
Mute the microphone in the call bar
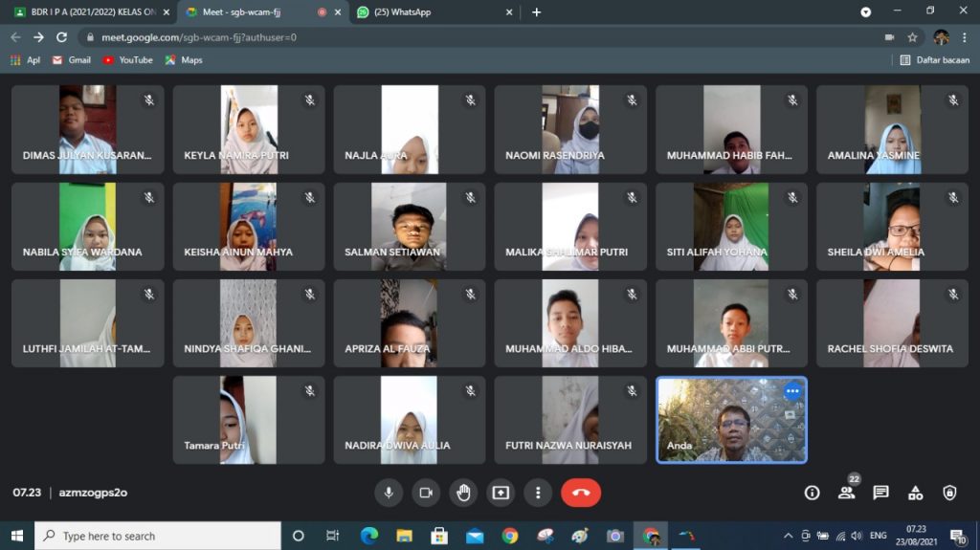click(389, 493)
